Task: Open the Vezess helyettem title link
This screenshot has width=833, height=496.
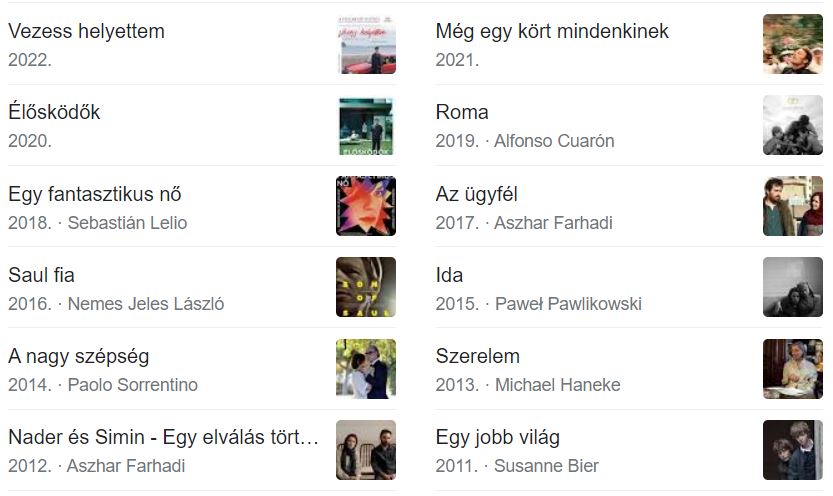Action: point(86,31)
